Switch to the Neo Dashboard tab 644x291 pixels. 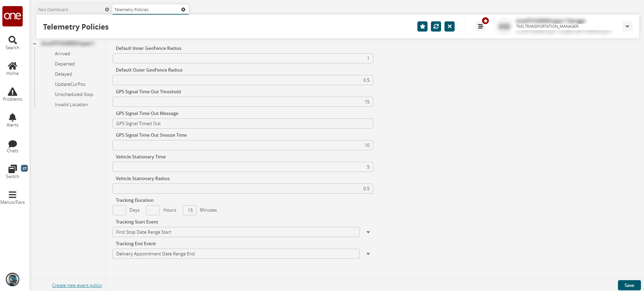[53, 9]
